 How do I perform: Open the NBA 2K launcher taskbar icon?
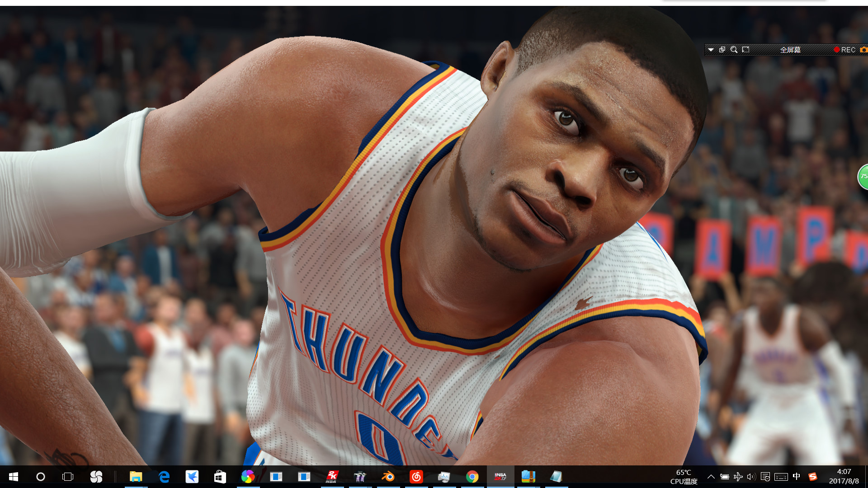point(332,477)
